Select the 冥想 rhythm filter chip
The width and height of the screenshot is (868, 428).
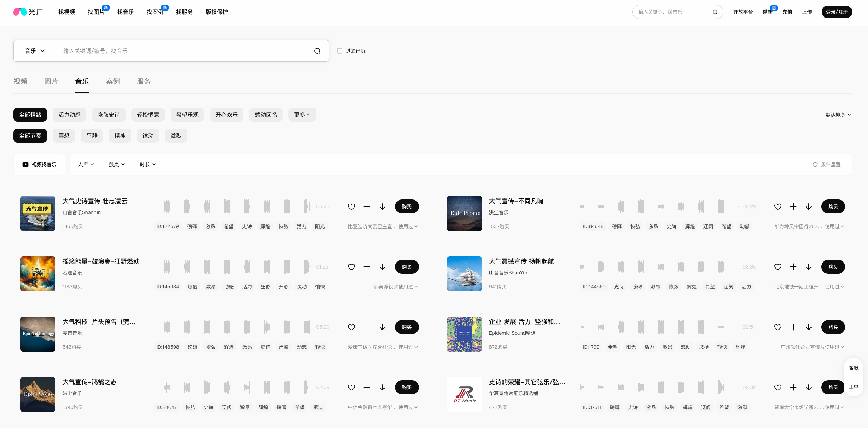coord(64,136)
